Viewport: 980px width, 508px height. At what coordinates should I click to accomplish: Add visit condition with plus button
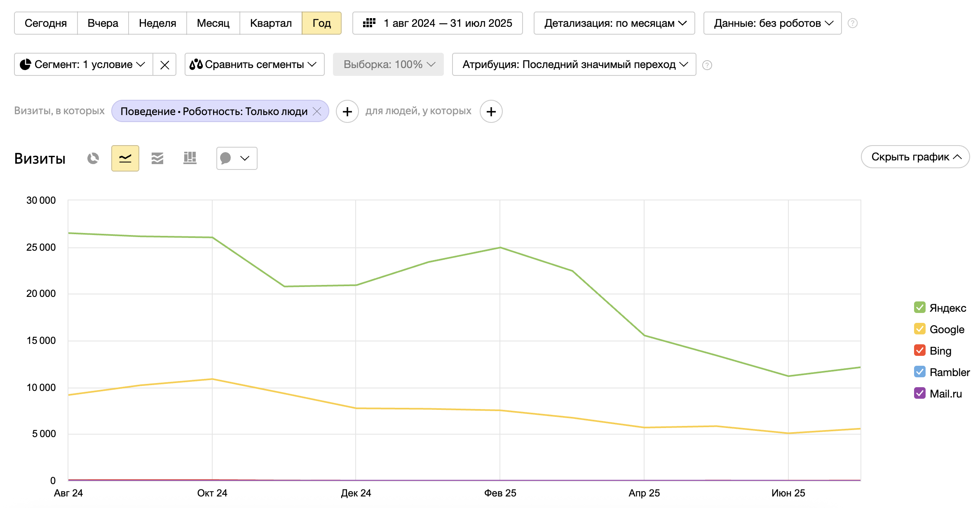(x=347, y=111)
